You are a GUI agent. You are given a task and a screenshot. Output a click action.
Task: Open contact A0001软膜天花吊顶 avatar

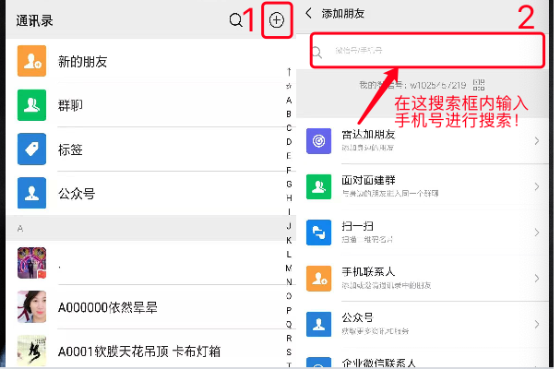tap(32, 351)
